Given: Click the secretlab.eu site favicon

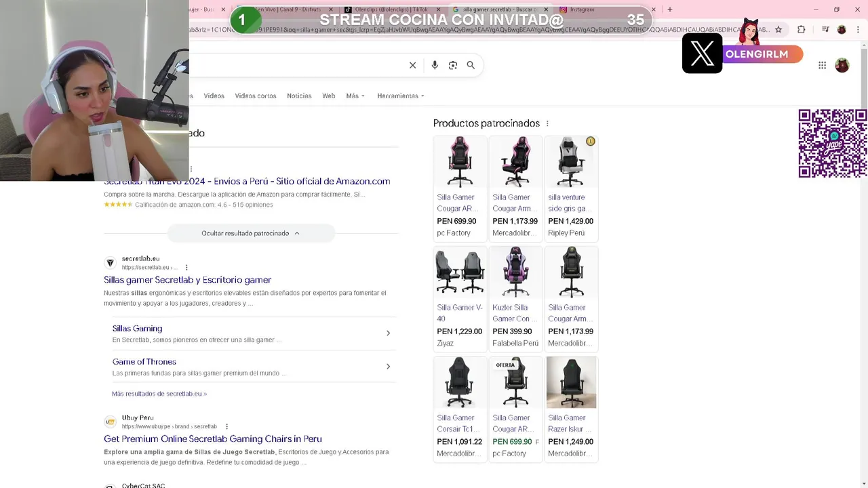Looking at the screenshot, I should (110, 263).
